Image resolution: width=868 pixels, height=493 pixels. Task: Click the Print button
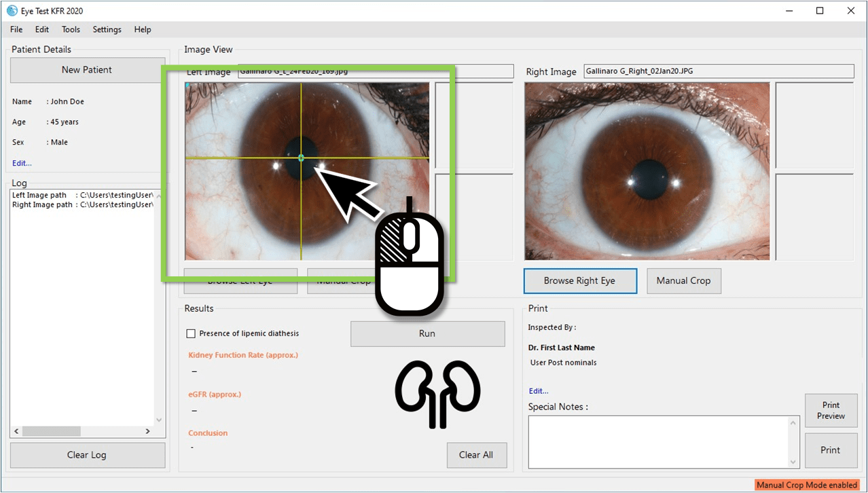coord(831,450)
